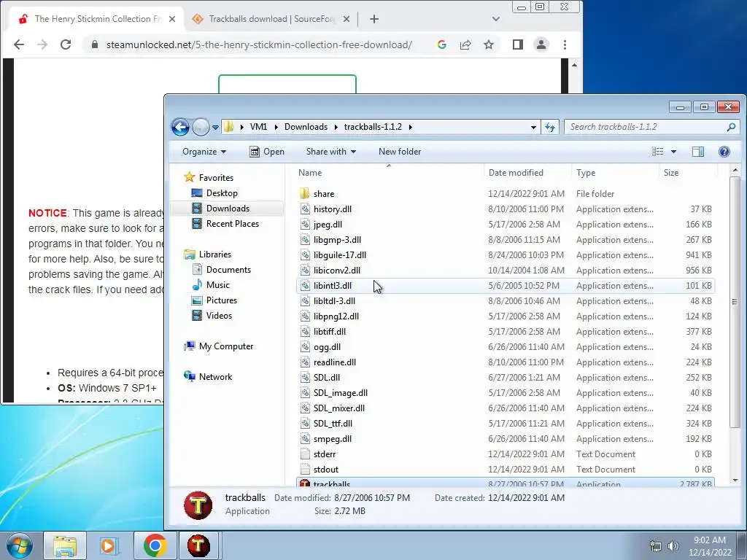Select jpeg.dll file icon
The image size is (747, 560).
(305, 224)
